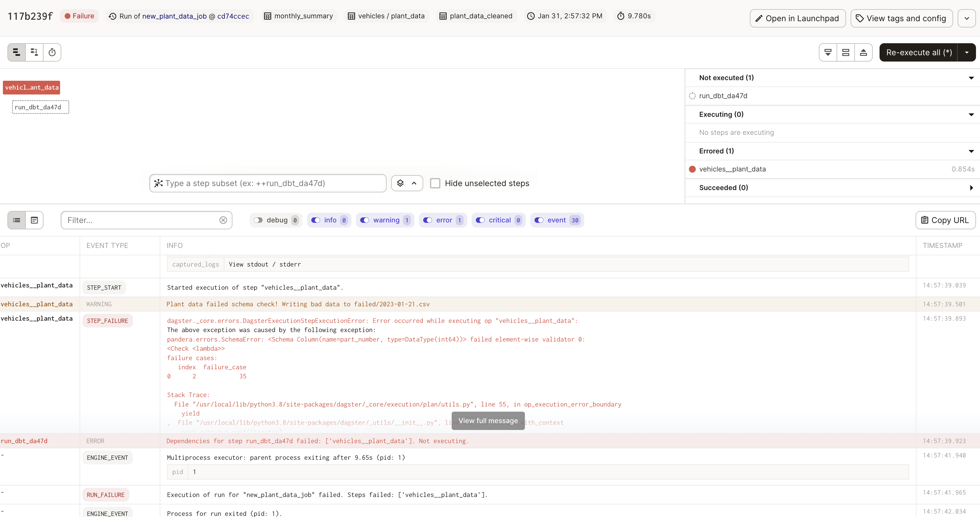The image size is (980, 517).
Task: Open Re-execute all dropdown arrow
Action: (x=967, y=52)
